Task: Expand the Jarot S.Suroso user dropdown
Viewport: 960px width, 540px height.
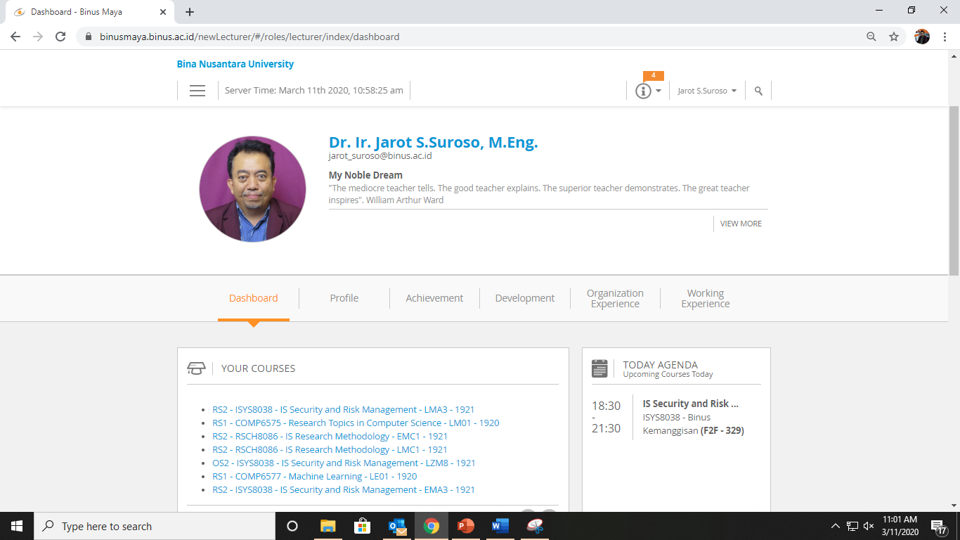Action: [707, 91]
